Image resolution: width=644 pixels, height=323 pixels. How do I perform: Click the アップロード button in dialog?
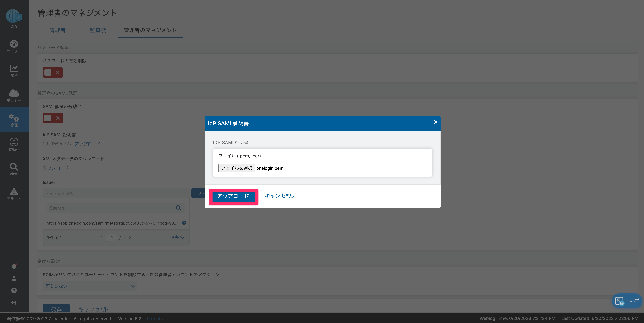233,196
